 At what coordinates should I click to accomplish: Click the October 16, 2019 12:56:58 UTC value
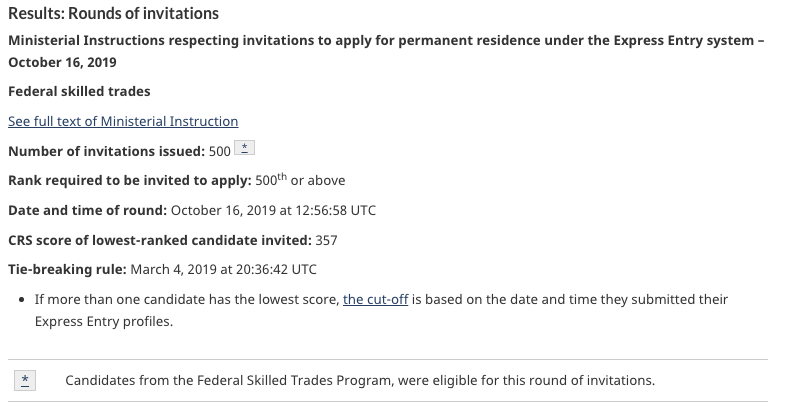[x=273, y=210]
